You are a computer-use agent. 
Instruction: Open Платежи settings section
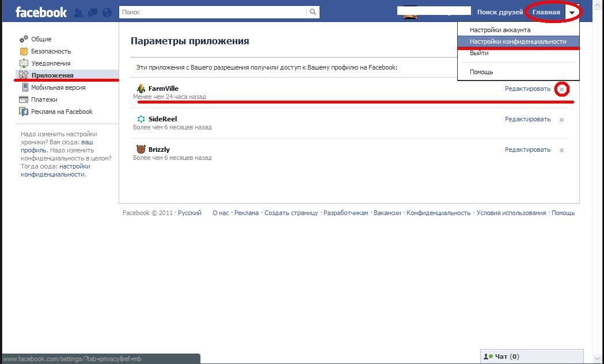click(44, 99)
